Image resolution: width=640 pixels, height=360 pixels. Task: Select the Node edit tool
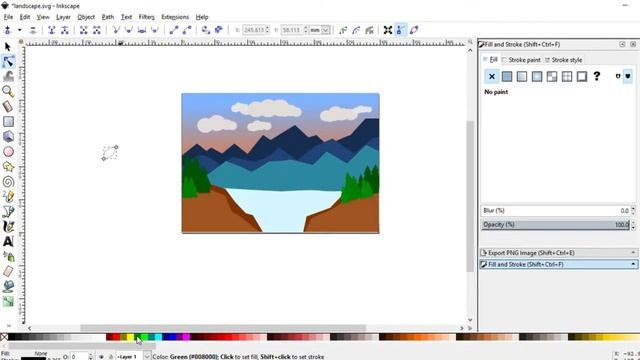(x=8, y=61)
